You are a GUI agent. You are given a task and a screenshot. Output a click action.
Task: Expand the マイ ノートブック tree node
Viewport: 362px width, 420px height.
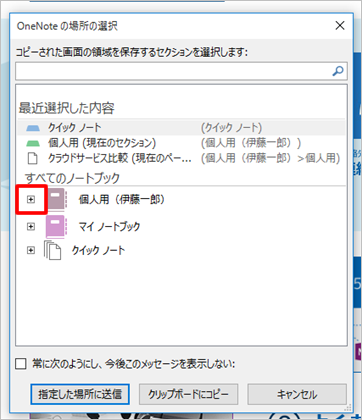(31, 227)
